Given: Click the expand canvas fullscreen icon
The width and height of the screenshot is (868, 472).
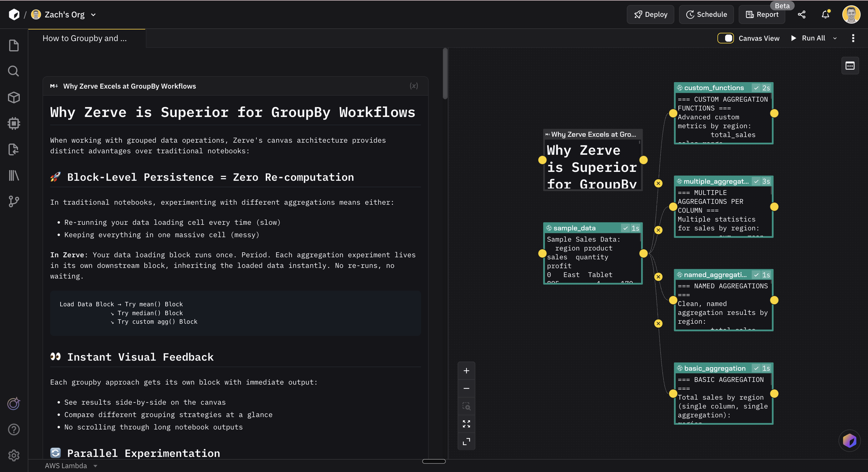Looking at the screenshot, I should 467,441.
